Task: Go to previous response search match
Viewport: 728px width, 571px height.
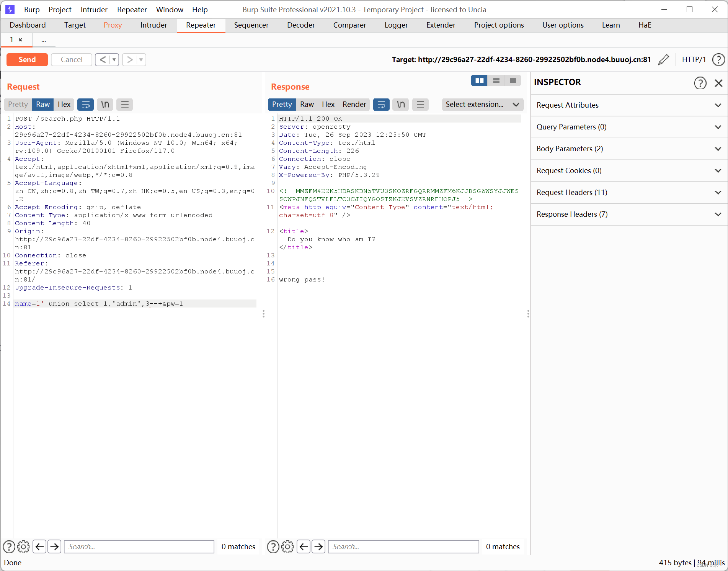Action: (x=304, y=546)
